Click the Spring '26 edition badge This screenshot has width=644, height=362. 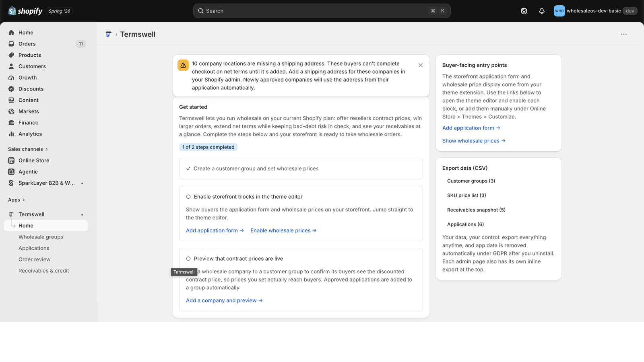pos(60,11)
